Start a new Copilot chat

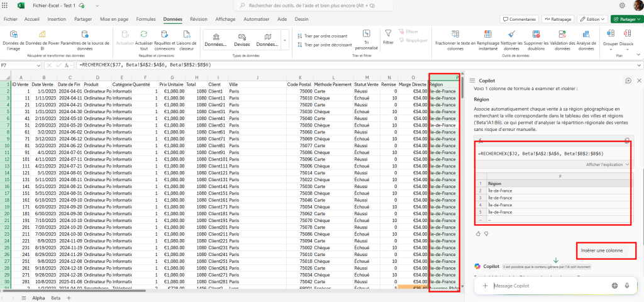tap(628, 81)
